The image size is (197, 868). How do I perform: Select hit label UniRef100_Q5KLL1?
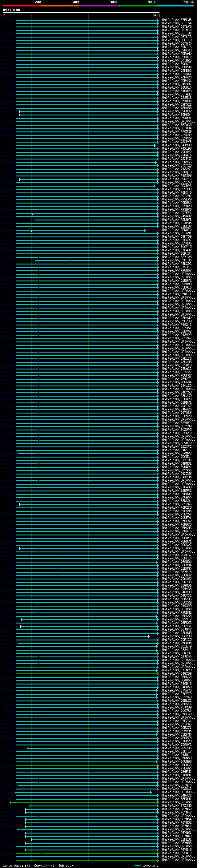(x=177, y=294)
